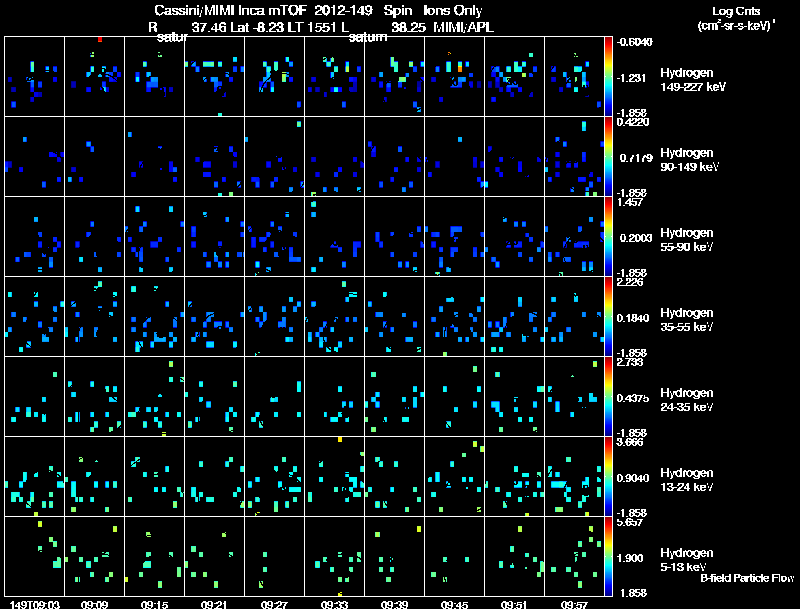Select the 'Hydrogen 5-13 keV' row label

tap(687, 560)
